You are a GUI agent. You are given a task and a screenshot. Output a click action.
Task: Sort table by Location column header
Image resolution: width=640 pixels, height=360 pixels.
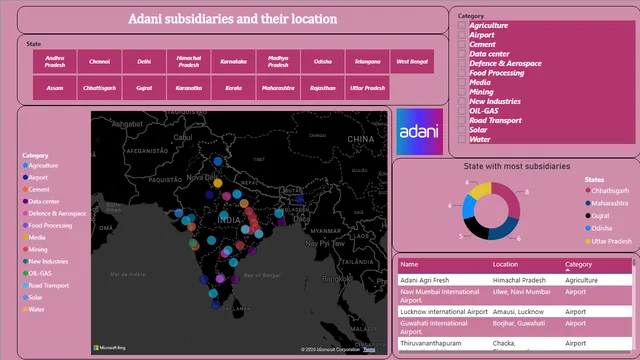pyautogui.click(x=505, y=264)
